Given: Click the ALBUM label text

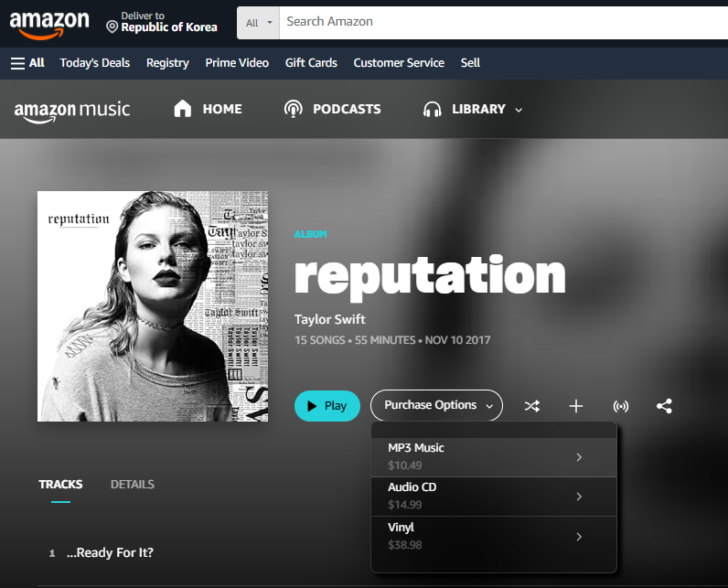Looking at the screenshot, I should click(x=310, y=234).
